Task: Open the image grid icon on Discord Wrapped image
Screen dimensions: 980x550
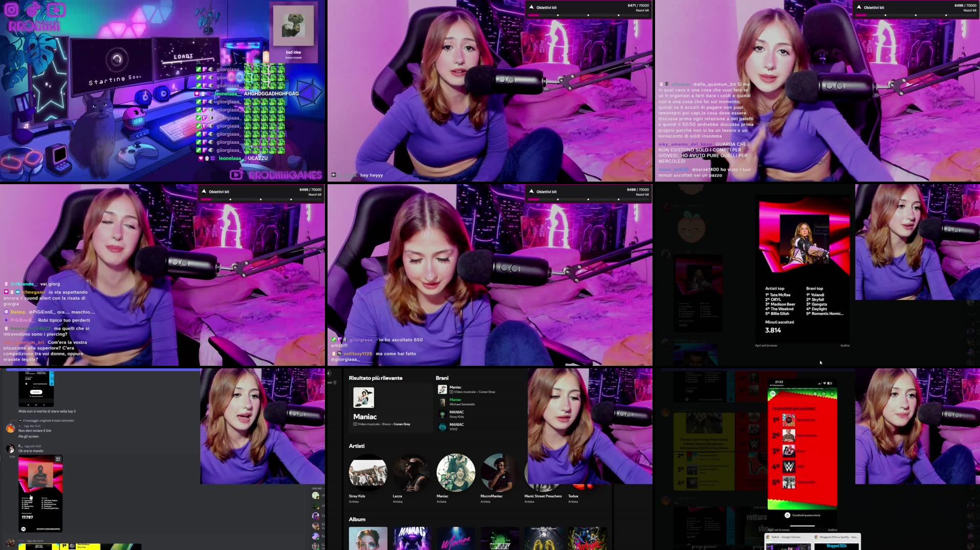Action: pyautogui.click(x=58, y=459)
